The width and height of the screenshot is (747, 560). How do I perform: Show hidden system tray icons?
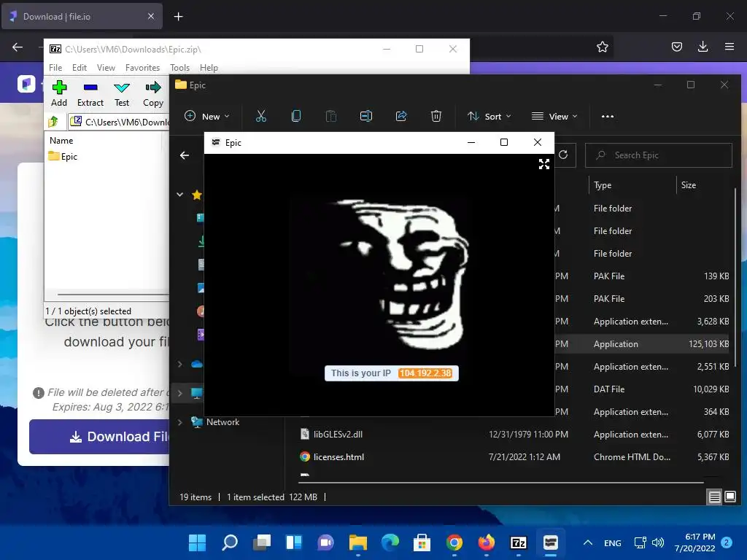pos(588,542)
